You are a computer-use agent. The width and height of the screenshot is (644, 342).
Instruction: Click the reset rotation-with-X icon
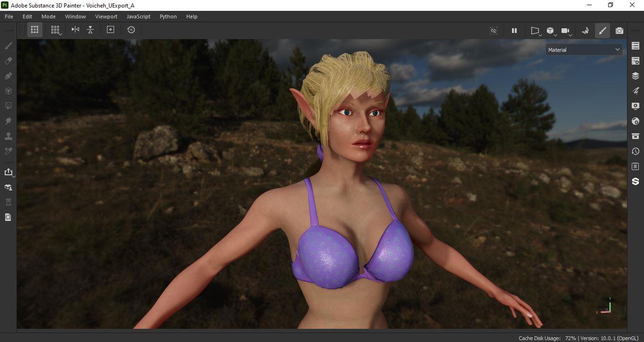click(131, 30)
